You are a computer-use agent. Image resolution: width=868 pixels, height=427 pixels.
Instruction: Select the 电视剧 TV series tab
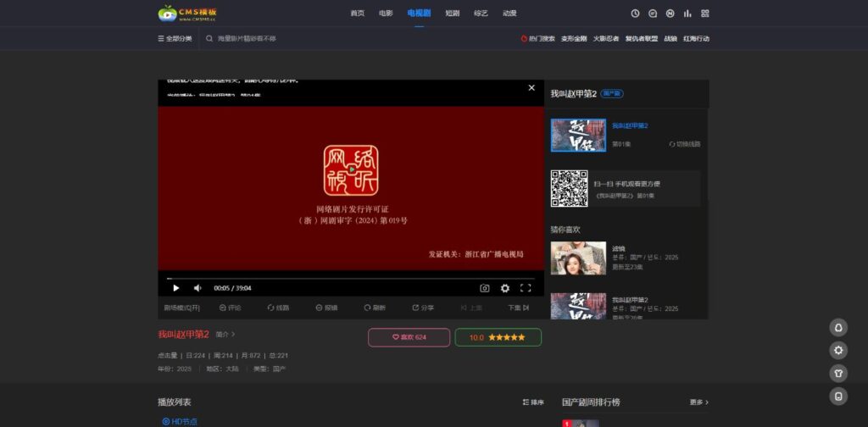[419, 14]
